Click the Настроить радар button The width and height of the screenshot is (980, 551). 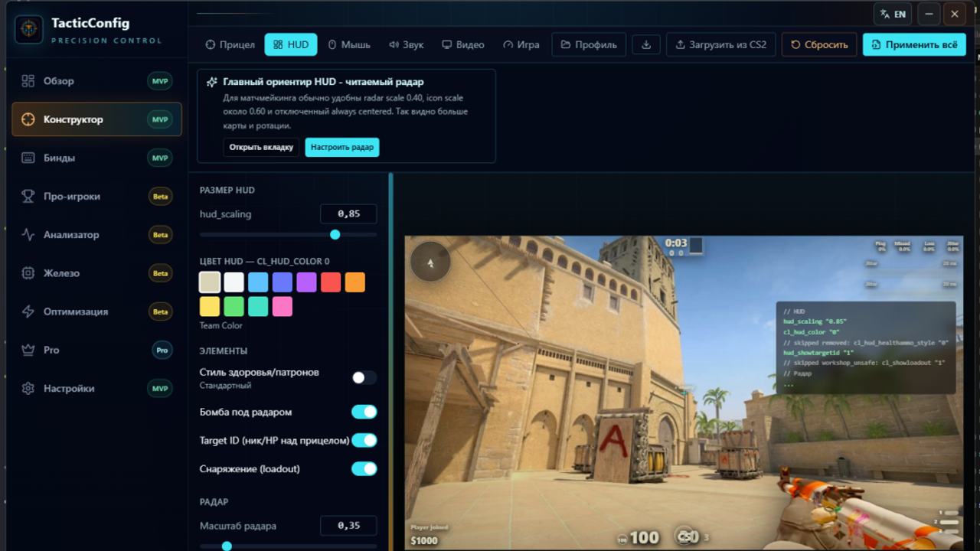[x=342, y=147]
